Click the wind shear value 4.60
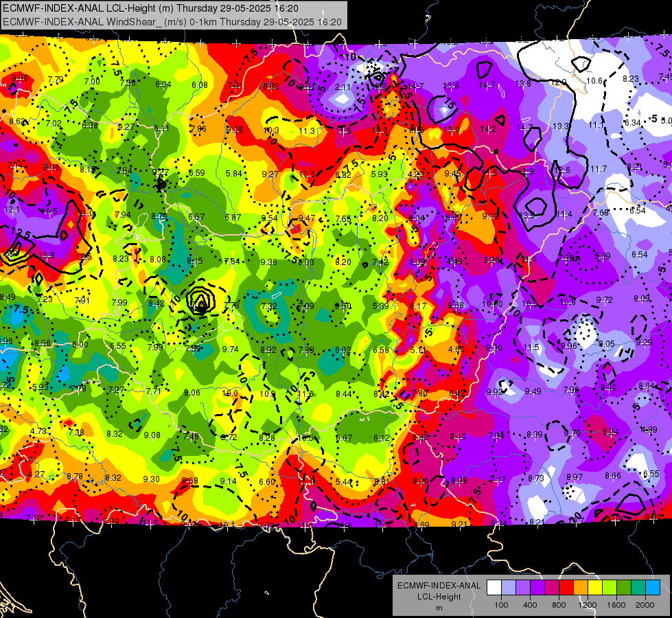This screenshot has width=672, height=618. (x=456, y=349)
